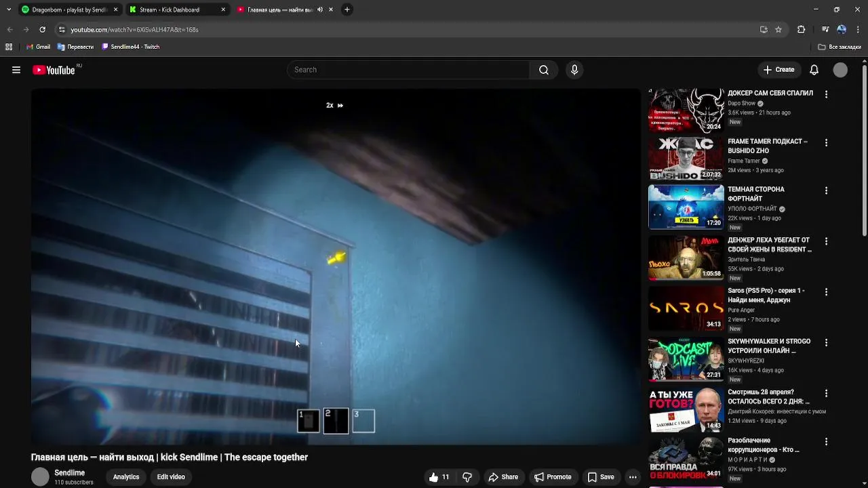Open Analytics for this video
Screen dimensions: 868x488
(x=126, y=477)
